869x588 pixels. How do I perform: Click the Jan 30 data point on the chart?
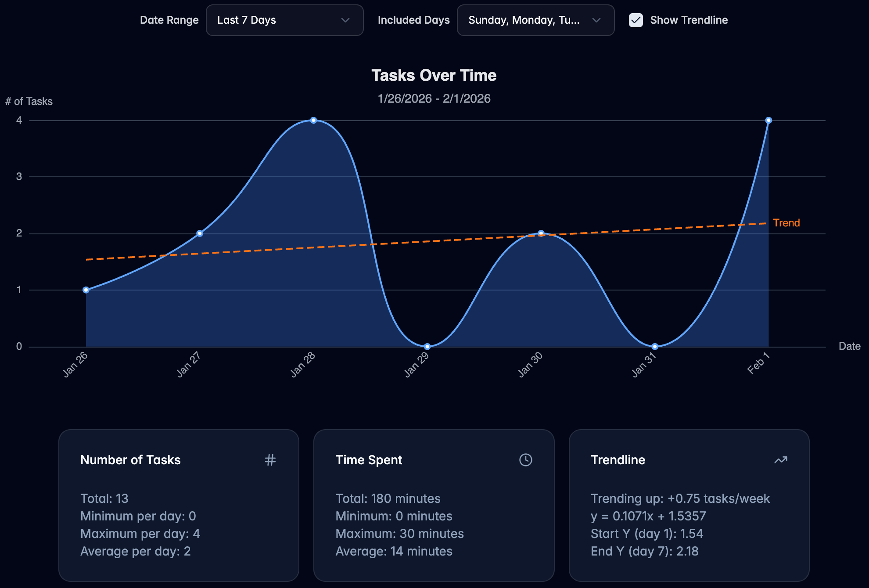pyautogui.click(x=541, y=233)
